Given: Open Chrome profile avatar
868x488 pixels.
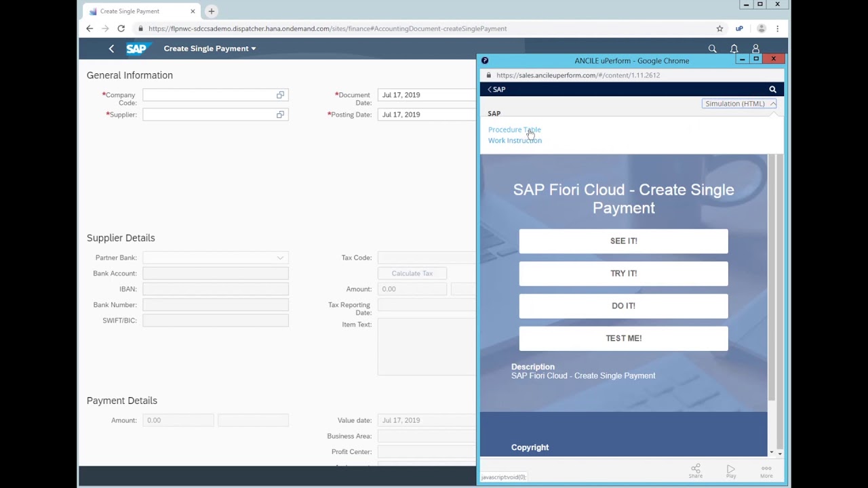Looking at the screenshot, I should click(x=761, y=28).
